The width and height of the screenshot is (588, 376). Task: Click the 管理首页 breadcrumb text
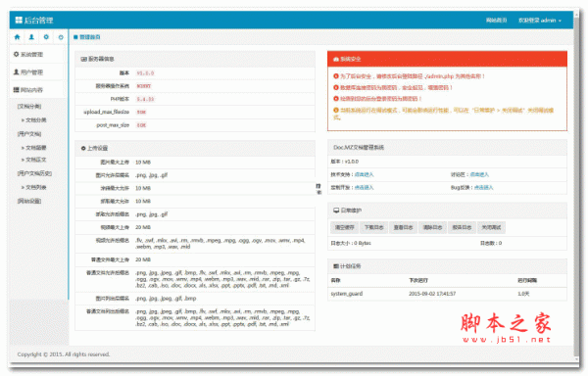[89, 37]
